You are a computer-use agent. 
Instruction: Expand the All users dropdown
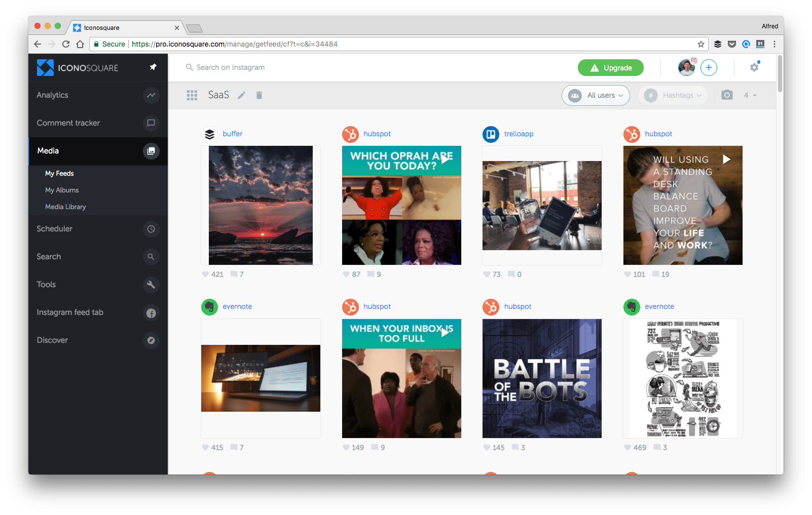596,95
